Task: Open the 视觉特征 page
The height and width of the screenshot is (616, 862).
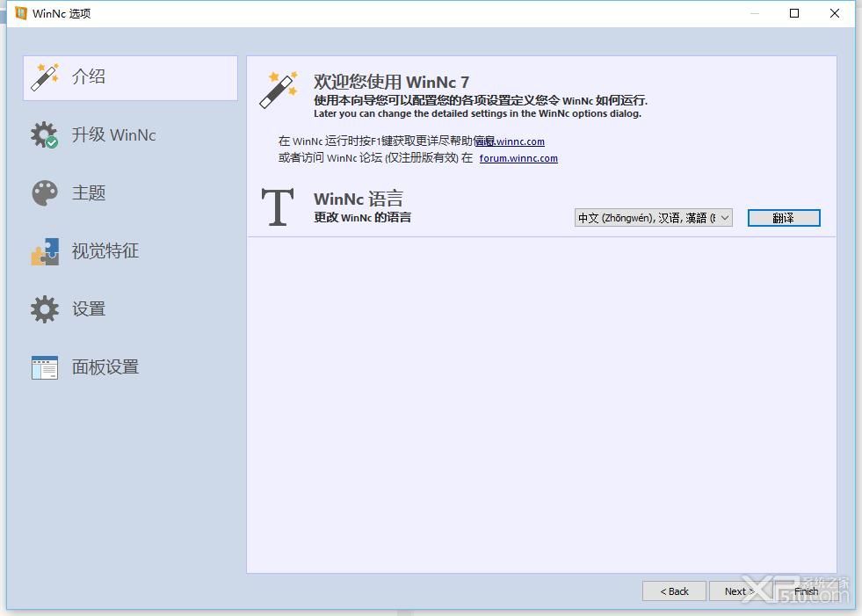Action: coord(105,251)
